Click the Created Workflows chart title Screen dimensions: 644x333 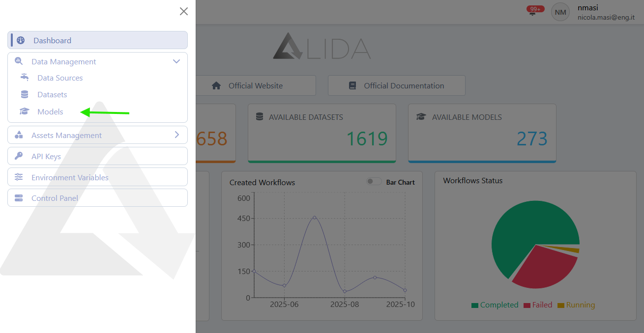click(262, 182)
